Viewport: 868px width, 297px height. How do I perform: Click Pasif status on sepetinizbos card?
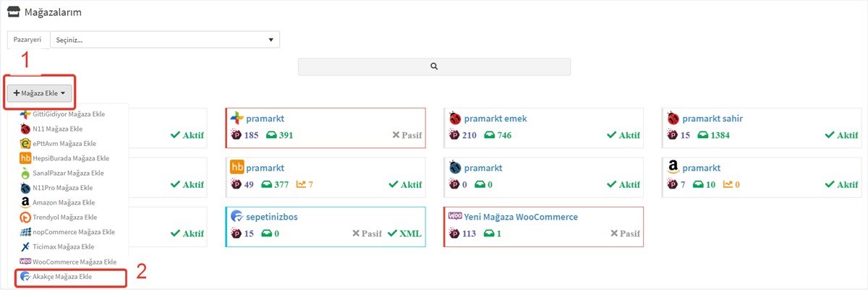click(x=367, y=233)
